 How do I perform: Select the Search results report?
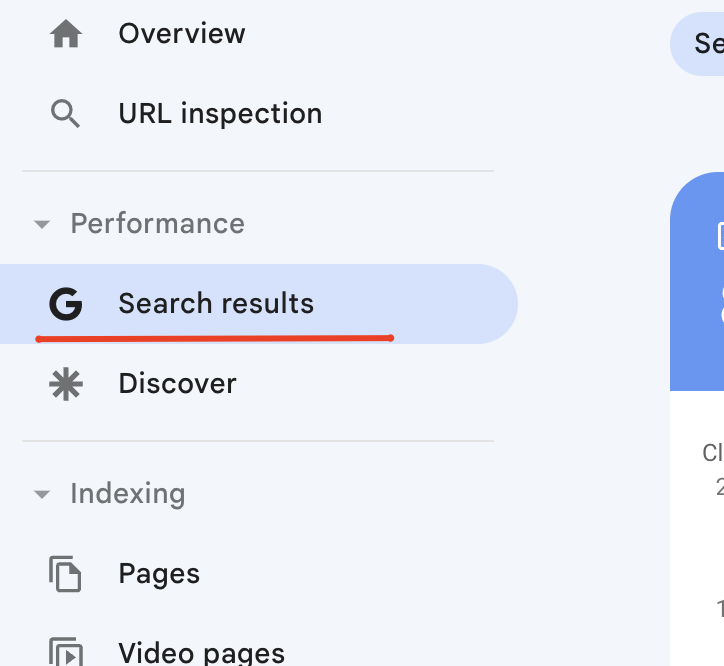pyautogui.click(x=216, y=304)
